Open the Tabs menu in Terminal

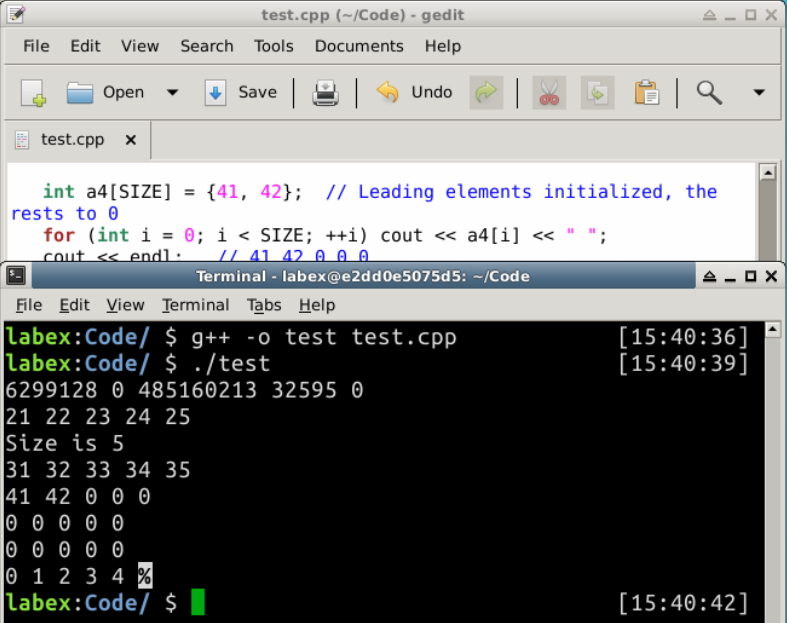coord(264,305)
